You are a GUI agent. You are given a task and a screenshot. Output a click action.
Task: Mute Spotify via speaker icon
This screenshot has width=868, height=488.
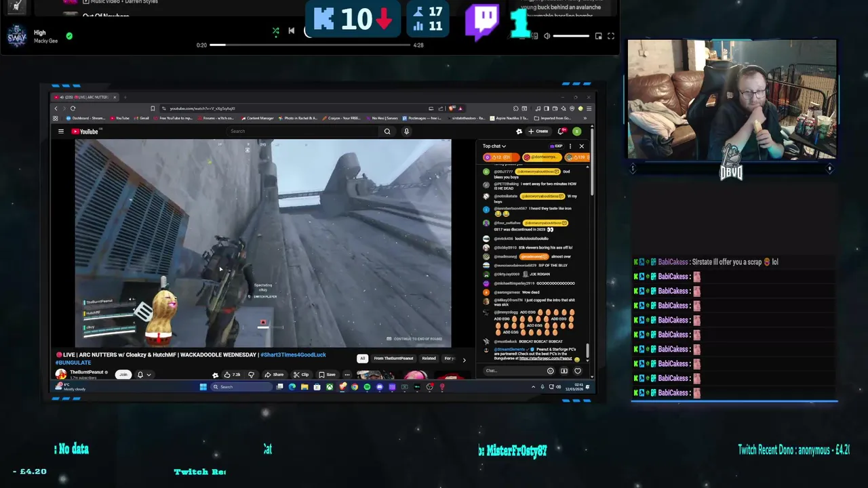tap(547, 36)
